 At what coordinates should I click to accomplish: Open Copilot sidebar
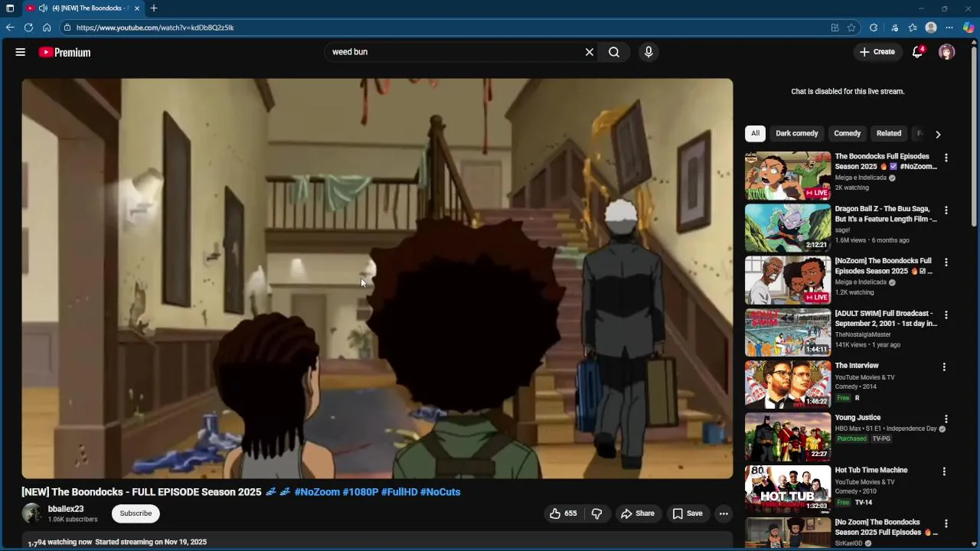coord(969,28)
